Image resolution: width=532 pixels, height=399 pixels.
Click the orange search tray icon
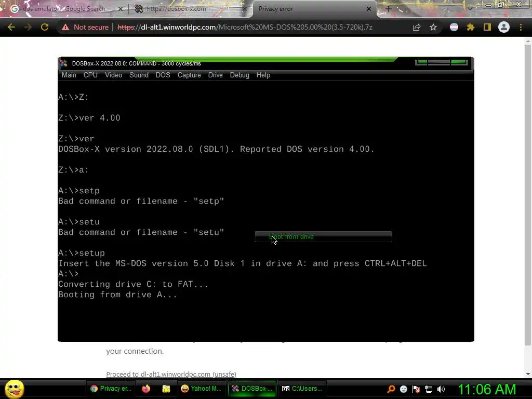pyautogui.click(x=391, y=389)
